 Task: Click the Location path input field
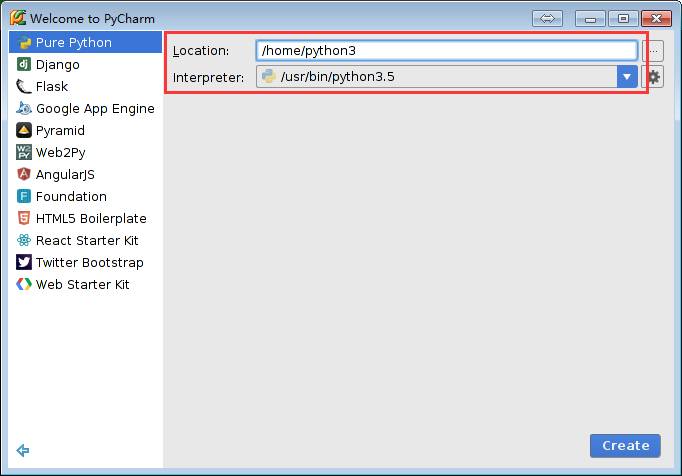point(447,50)
